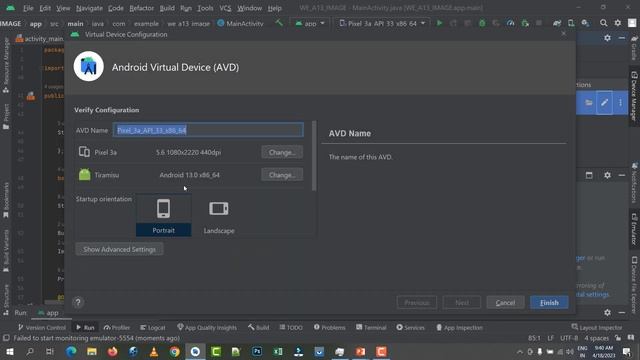Open the Pixel 3a API 33 device dropdown
Image resolution: width=640 pixels, height=360 pixels.
point(382,23)
